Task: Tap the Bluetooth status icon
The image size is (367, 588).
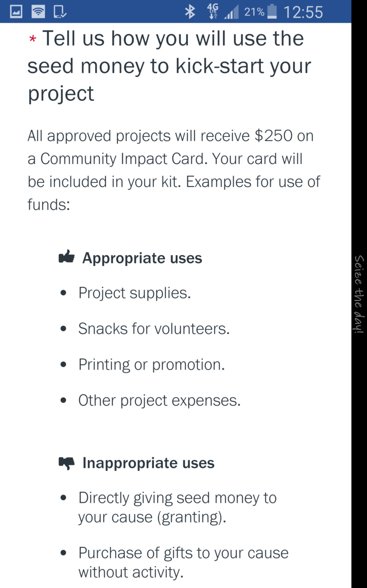Action: tap(190, 11)
